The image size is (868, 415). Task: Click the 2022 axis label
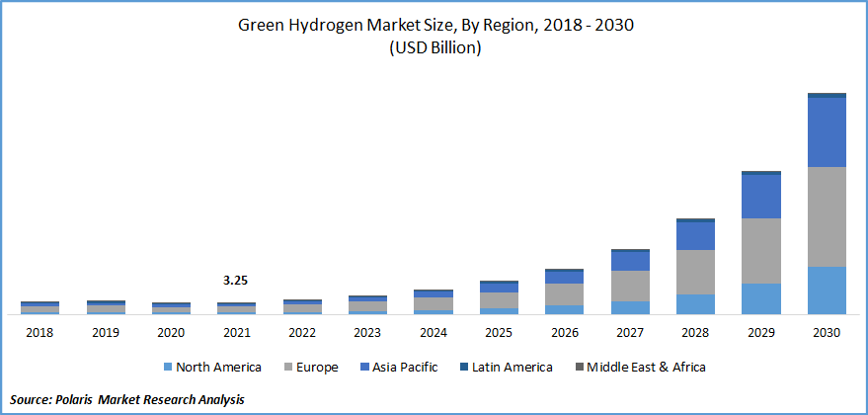[x=302, y=333]
